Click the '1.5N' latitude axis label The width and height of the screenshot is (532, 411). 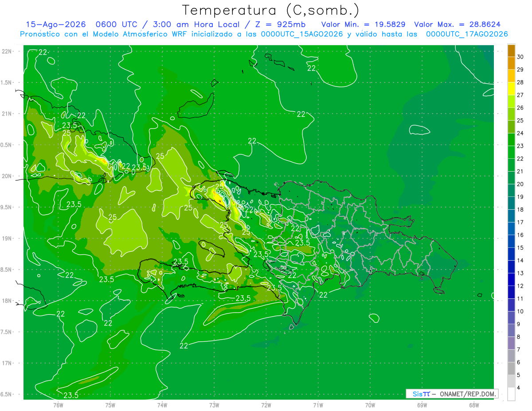7,82
